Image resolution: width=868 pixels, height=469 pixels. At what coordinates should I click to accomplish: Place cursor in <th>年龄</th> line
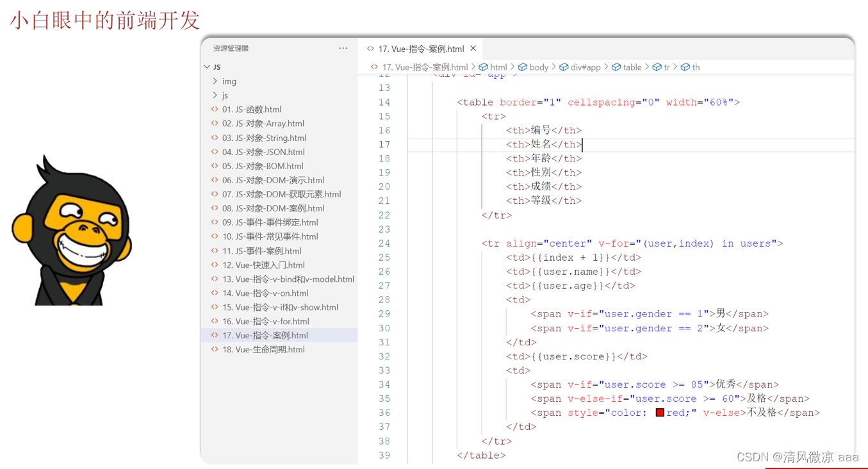[x=544, y=159]
